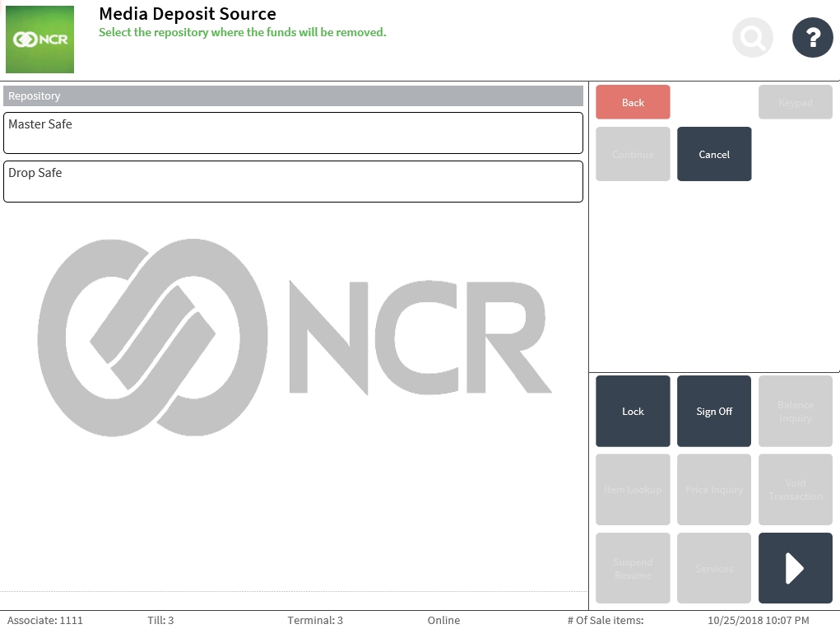Image resolution: width=840 pixels, height=629 pixels.
Task: Open Balance Inquiry
Action: [x=795, y=411]
